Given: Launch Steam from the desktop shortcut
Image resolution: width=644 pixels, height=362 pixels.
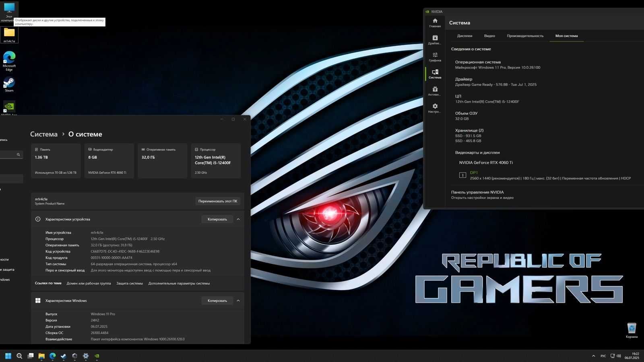Looking at the screenshot, I should point(9,84).
